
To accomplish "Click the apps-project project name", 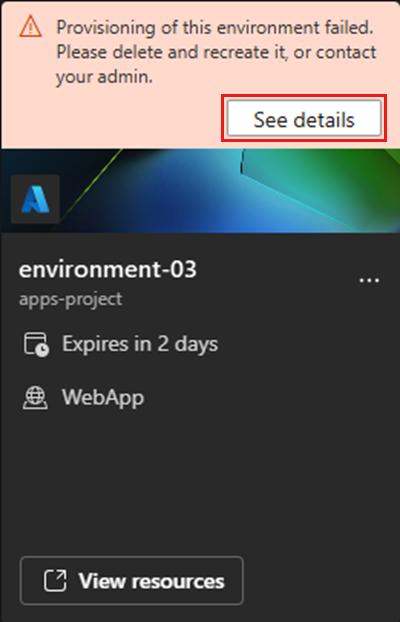I will coord(71,299).
